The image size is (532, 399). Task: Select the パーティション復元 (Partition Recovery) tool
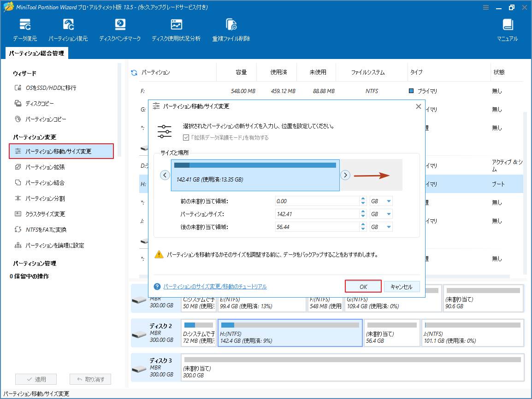tap(68, 29)
